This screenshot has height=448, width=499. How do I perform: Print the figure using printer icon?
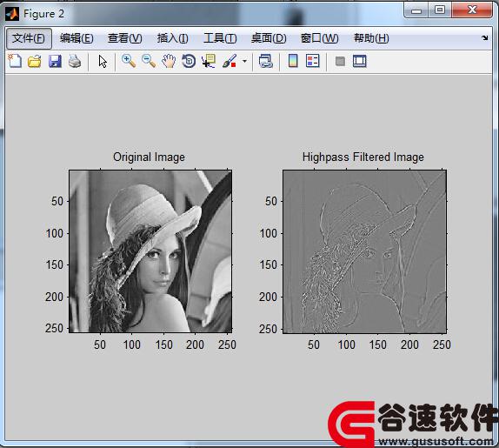click(x=75, y=61)
